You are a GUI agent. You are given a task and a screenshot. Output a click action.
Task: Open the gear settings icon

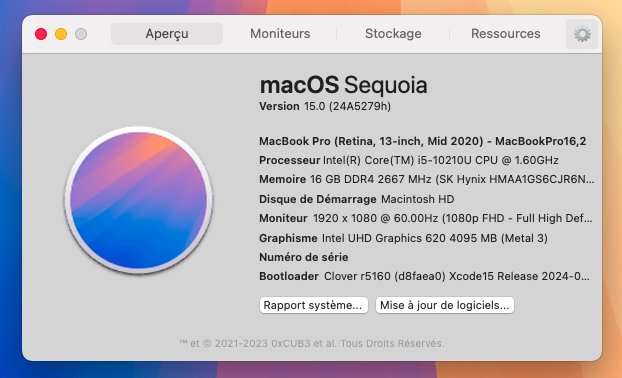[582, 34]
